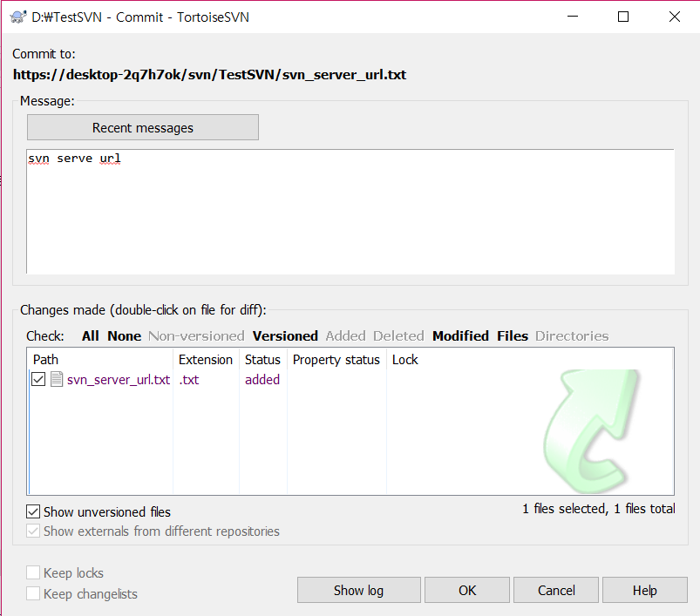Viewport: 700px width, 616px height.
Task: Check All files link
Action: point(90,335)
